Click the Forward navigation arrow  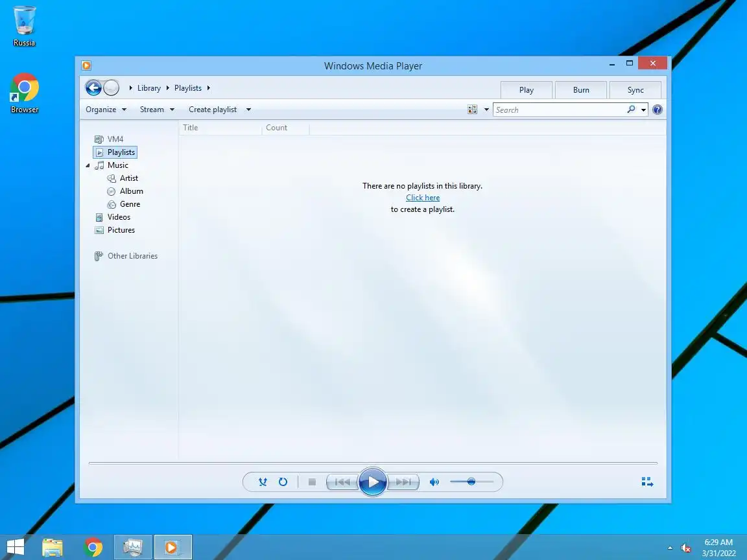(111, 87)
